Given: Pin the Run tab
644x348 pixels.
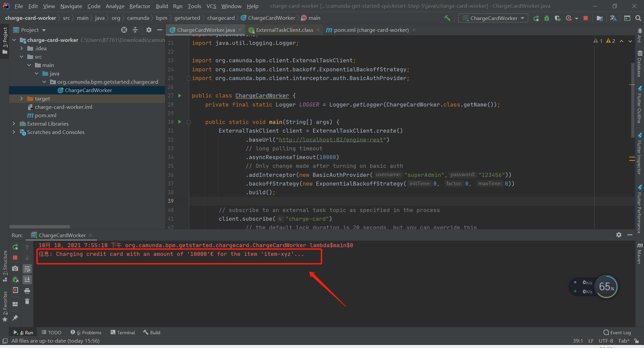Looking at the screenshot, I should [15, 318].
